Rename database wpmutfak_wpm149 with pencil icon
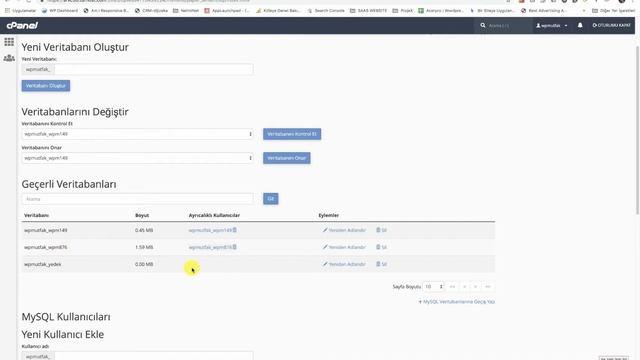The width and height of the screenshot is (640, 360). click(x=344, y=230)
